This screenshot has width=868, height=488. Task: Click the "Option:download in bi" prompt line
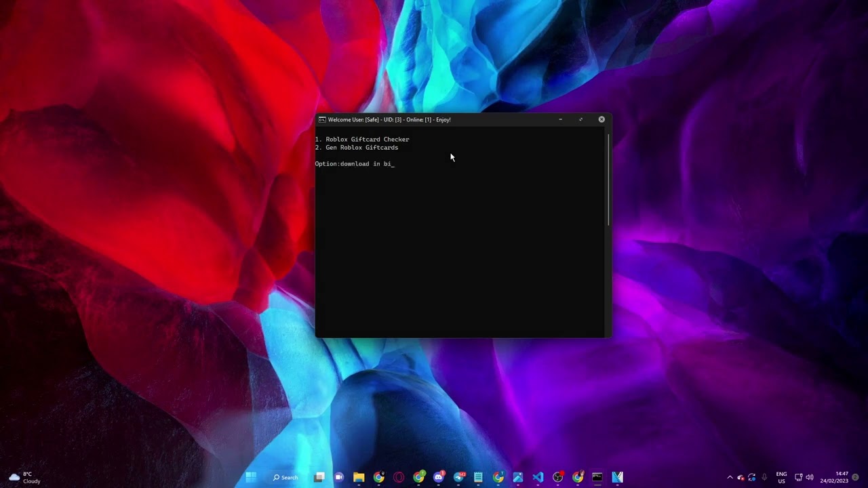pos(354,164)
